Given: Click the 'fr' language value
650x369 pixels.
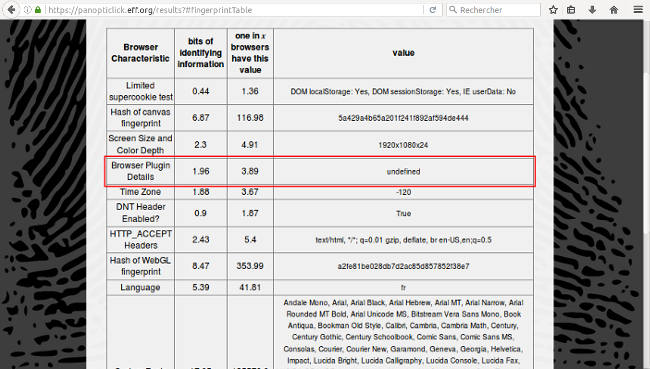Looking at the screenshot, I should (x=403, y=288).
